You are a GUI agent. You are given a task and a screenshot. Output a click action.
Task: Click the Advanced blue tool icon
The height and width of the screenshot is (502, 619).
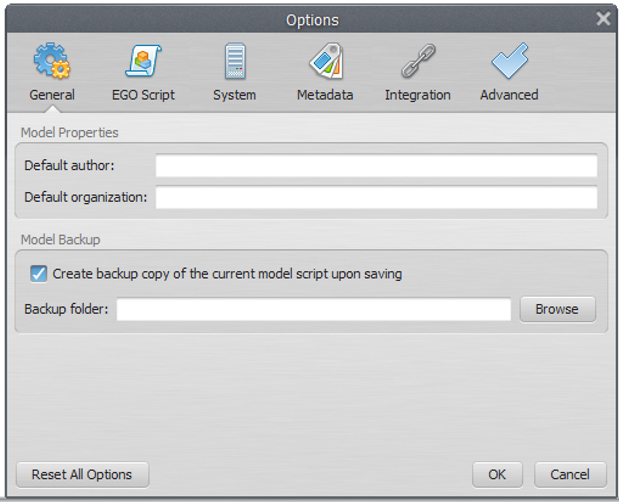[x=509, y=62]
